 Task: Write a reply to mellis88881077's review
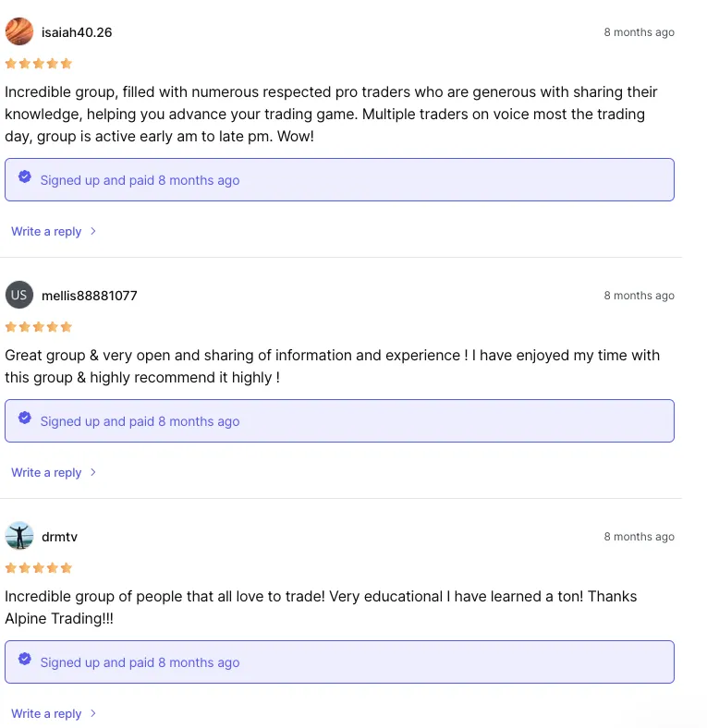(x=46, y=473)
